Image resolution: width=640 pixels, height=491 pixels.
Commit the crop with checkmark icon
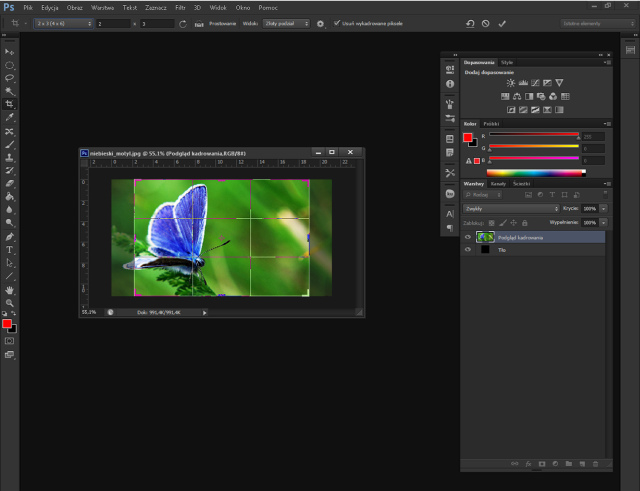(x=502, y=24)
